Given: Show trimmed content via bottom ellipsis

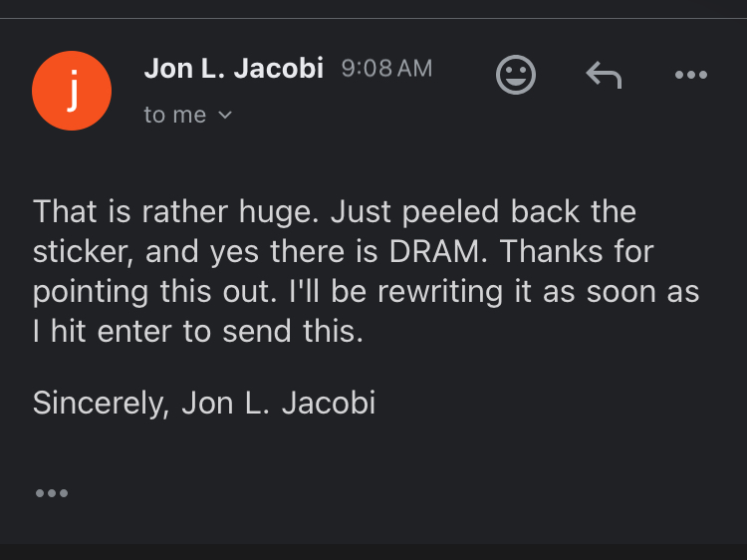Looking at the screenshot, I should (x=51, y=493).
